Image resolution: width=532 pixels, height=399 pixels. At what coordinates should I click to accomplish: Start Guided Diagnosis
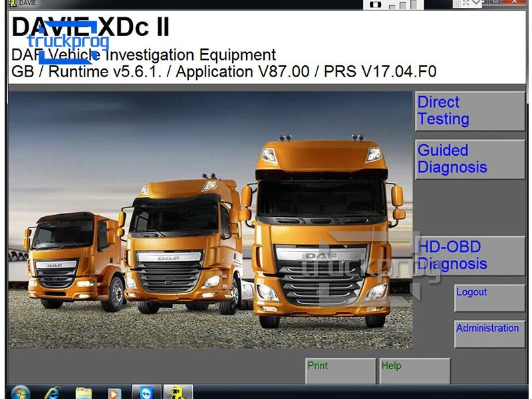click(x=470, y=159)
